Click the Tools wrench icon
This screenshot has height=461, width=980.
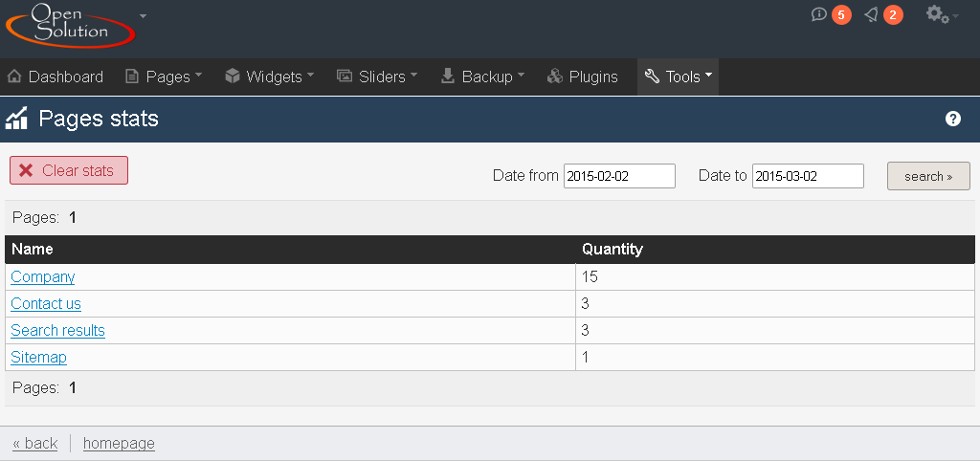[652, 77]
